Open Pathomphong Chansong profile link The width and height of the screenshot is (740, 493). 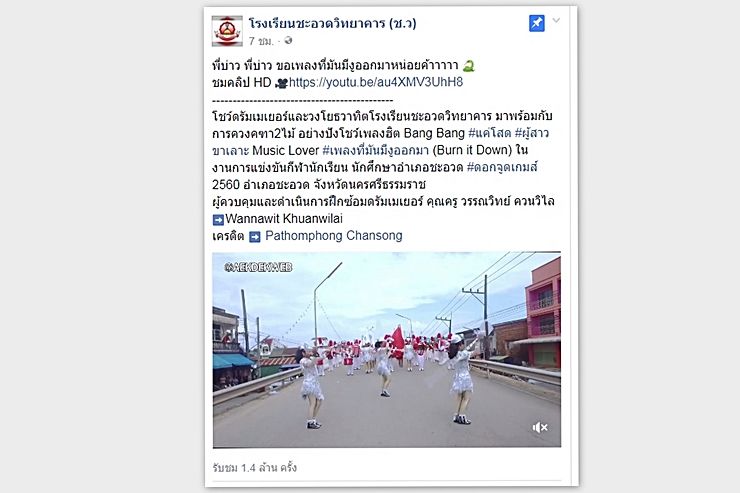334,235
